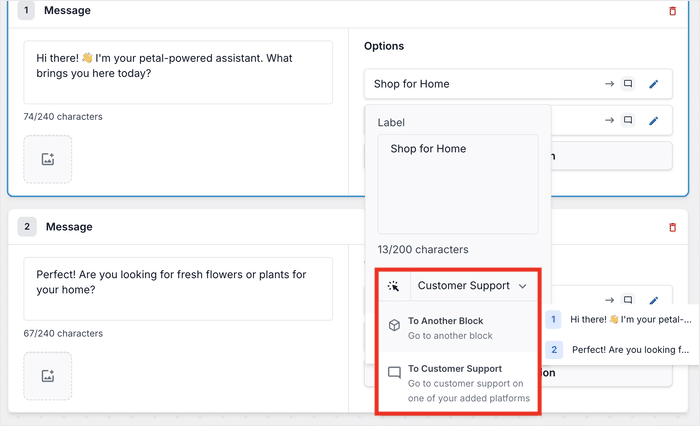This screenshot has width=700, height=426.
Task: Click the Message 2 text box
Action: 178,289
